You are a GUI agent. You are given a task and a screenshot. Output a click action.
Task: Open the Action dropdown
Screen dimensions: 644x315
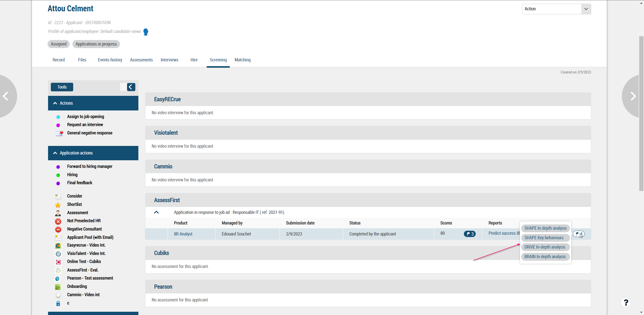coord(556,9)
